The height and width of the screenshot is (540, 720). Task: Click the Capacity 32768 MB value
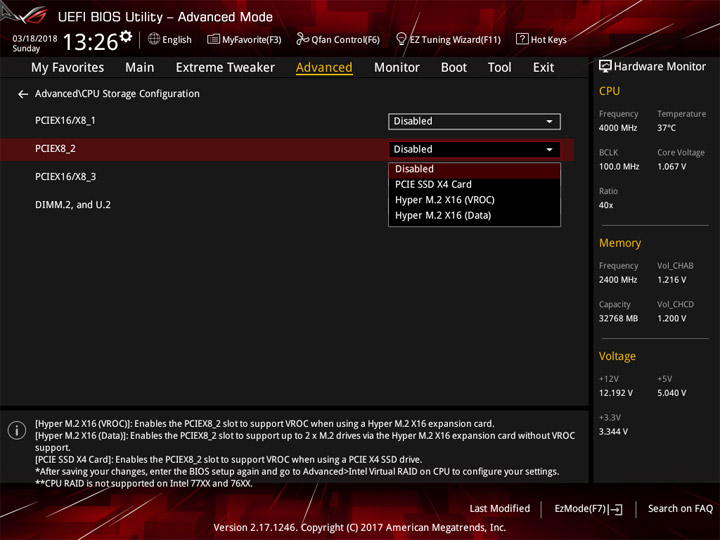coord(618,318)
